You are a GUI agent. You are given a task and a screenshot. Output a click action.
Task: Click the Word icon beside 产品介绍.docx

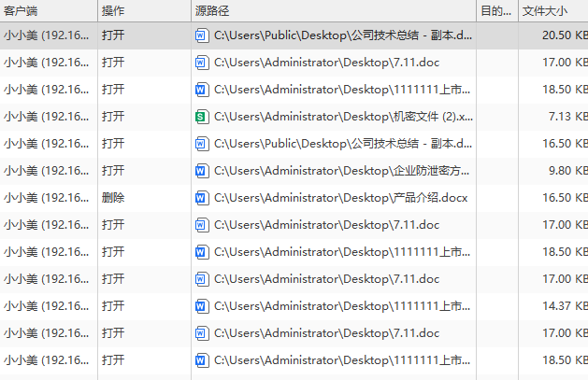point(202,198)
